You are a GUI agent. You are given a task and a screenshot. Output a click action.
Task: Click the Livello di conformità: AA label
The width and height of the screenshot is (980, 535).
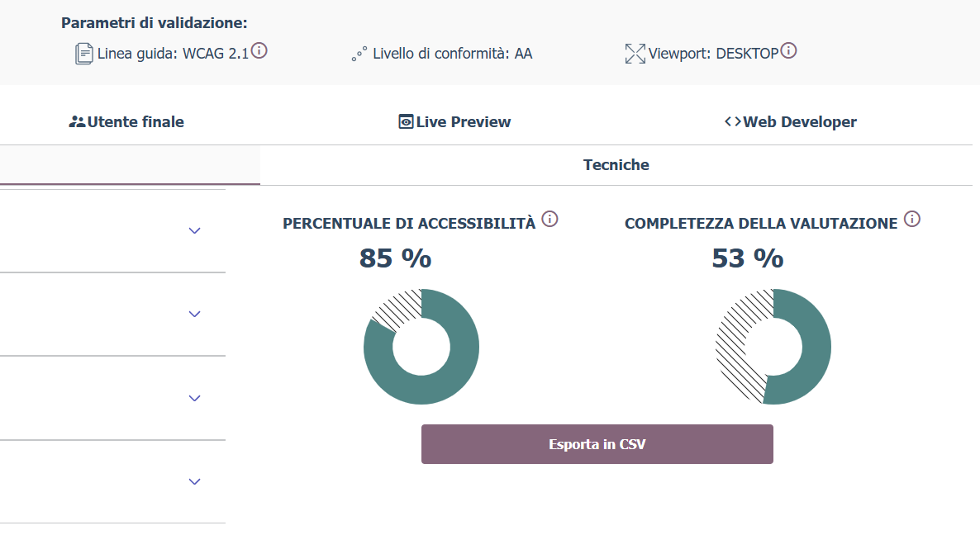click(x=452, y=54)
